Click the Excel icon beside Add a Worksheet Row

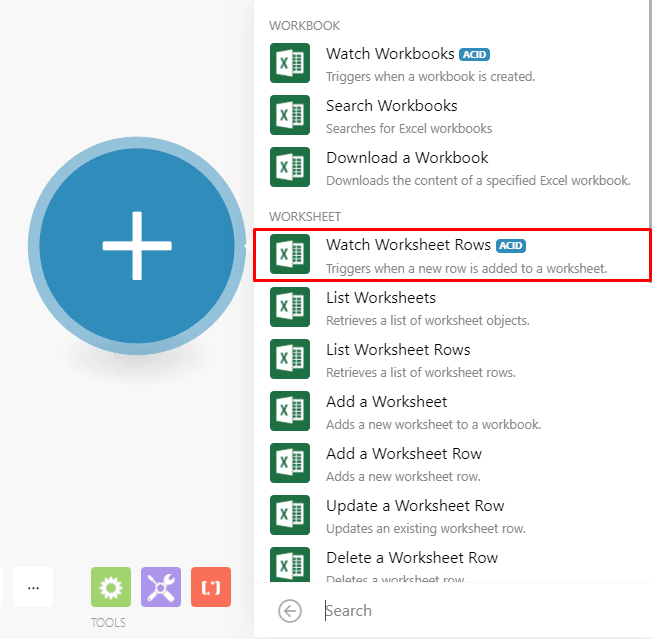tap(290, 462)
